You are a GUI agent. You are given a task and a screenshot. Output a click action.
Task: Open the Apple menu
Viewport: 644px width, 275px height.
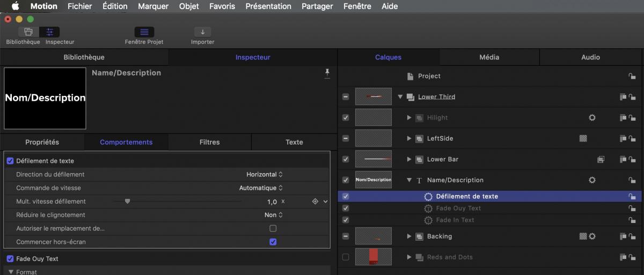click(x=14, y=6)
